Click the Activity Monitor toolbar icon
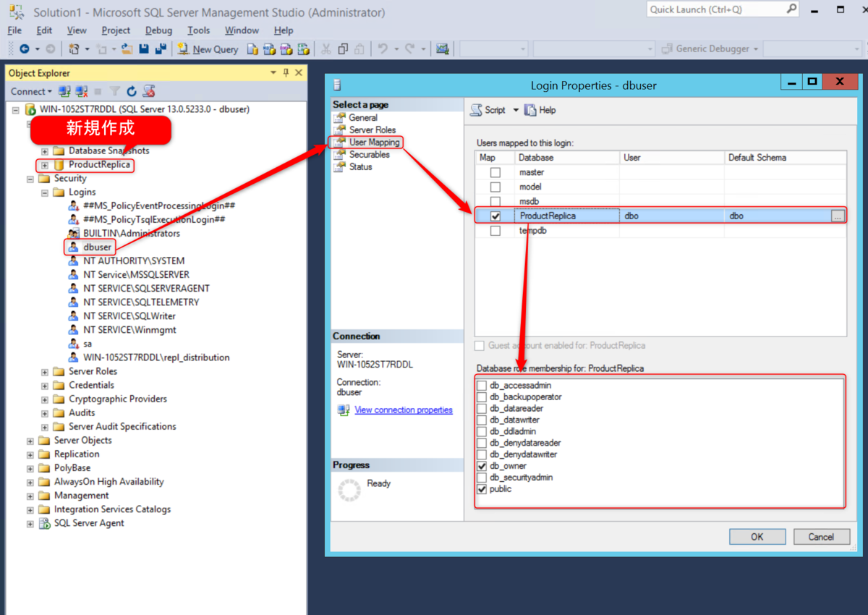Screen dimensions: 868x615 tap(443, 49)
